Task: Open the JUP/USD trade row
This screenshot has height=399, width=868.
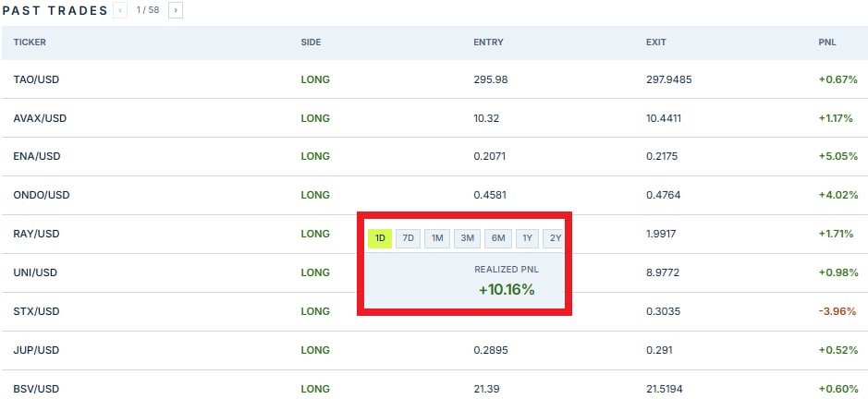Action: [434, 350]
